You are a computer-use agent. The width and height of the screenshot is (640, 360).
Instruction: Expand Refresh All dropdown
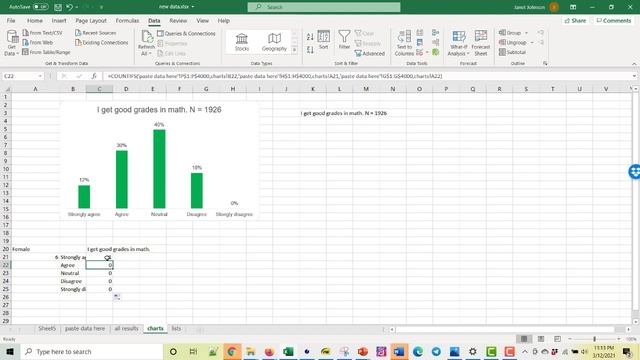tap(146, 43)
